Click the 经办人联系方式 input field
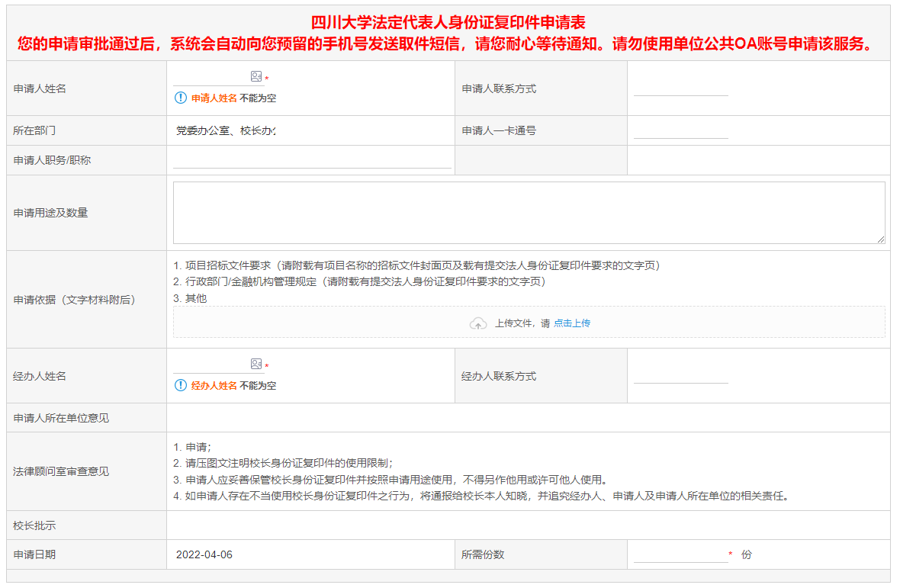Screen dimensions: 900x588 680,375
